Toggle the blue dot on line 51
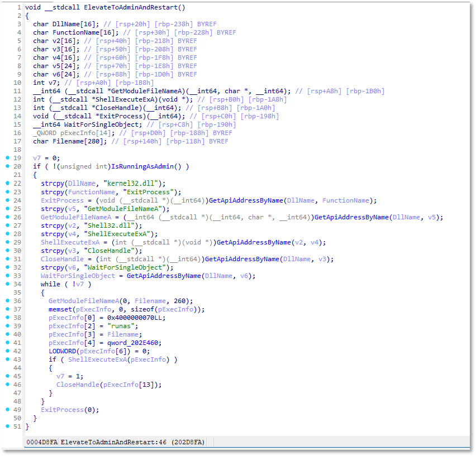Viewport: 476px width, 456px height. 7,426
